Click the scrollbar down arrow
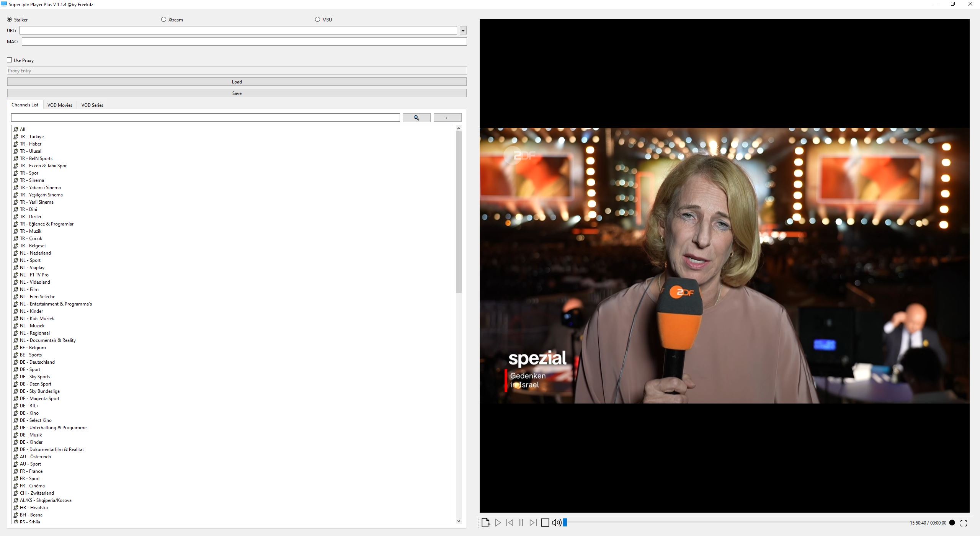This screenshot has height=536, width=980. click(x=459, y=521)
